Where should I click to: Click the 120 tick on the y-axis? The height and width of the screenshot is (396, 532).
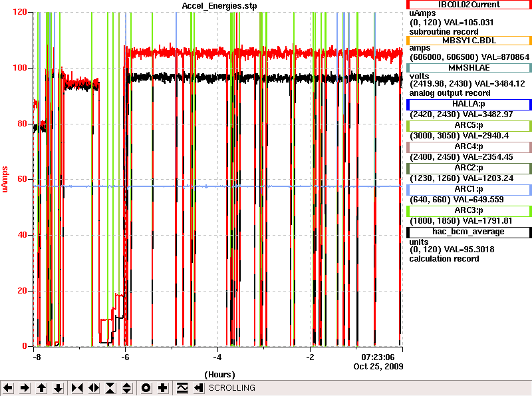click(x=20, y=12)
